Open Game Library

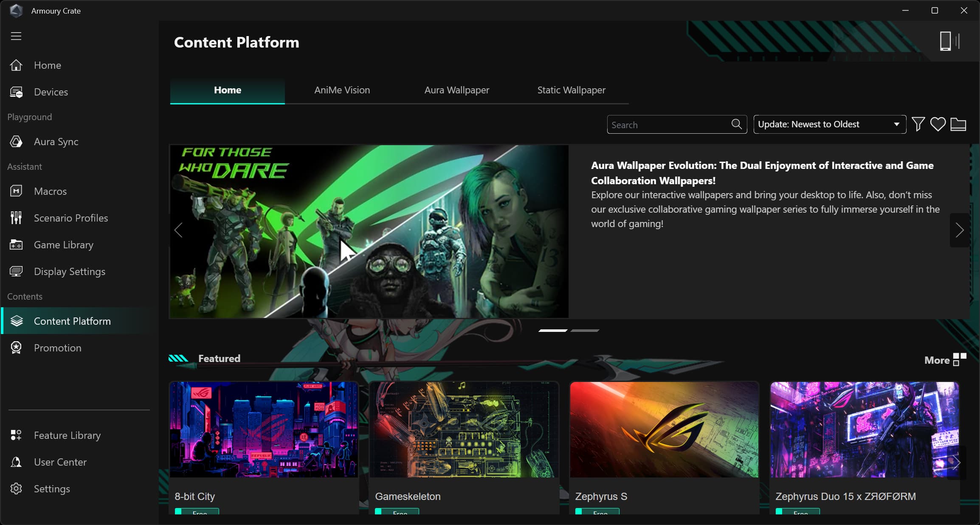pyautogui.click(x=63, y=245)
